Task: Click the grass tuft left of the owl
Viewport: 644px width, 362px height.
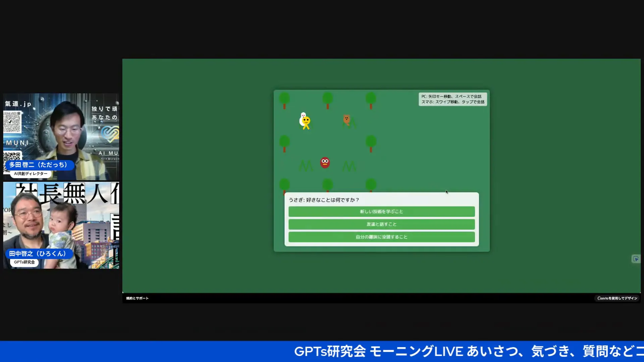Action: point(306,166)
